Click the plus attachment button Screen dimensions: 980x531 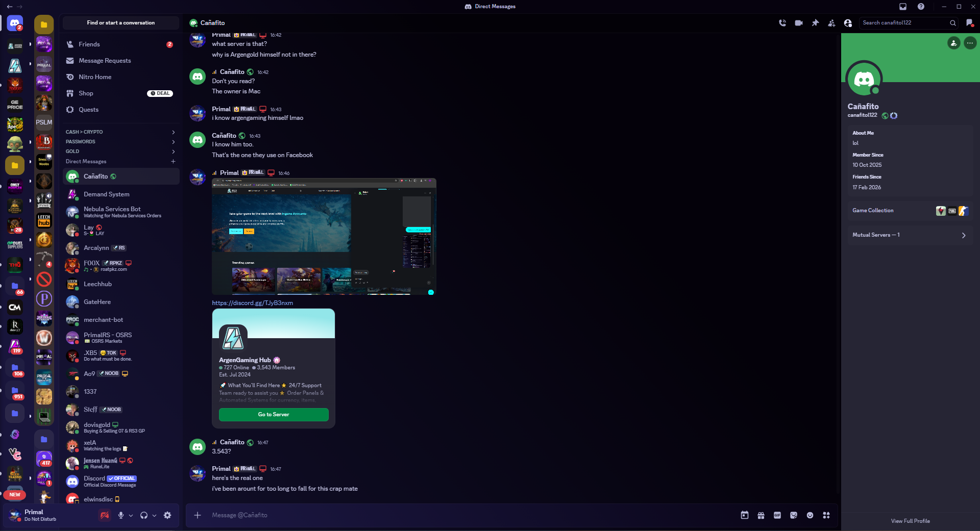click(x=198, y=515)
